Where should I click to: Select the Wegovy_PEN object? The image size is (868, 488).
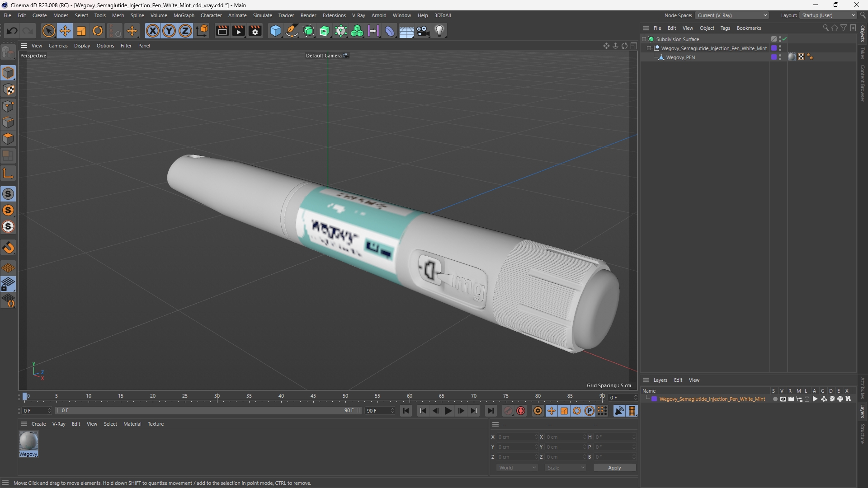click(680, 57)
